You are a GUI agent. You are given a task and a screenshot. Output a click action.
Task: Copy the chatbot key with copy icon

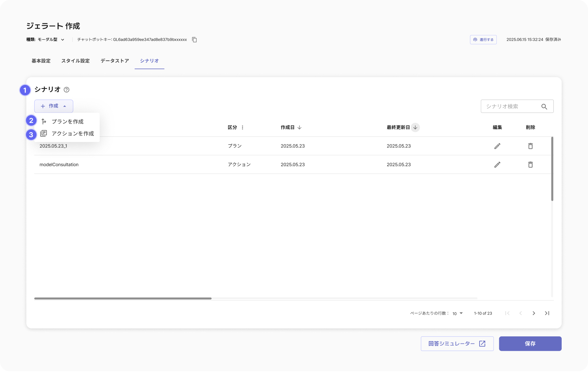194,40
